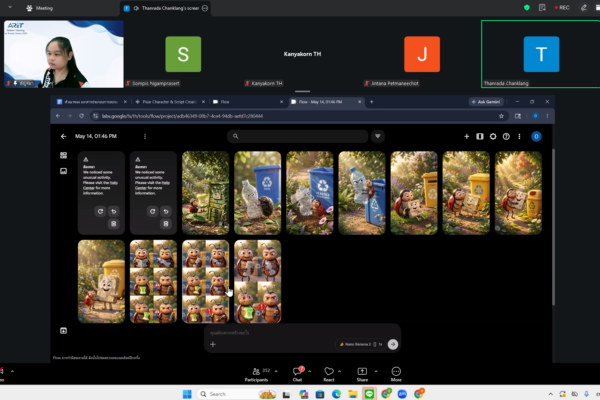Click Share in Zoom toolbar
Viewport: 600px width, 400px height.
pyautogui.click(x=362, y=374)
